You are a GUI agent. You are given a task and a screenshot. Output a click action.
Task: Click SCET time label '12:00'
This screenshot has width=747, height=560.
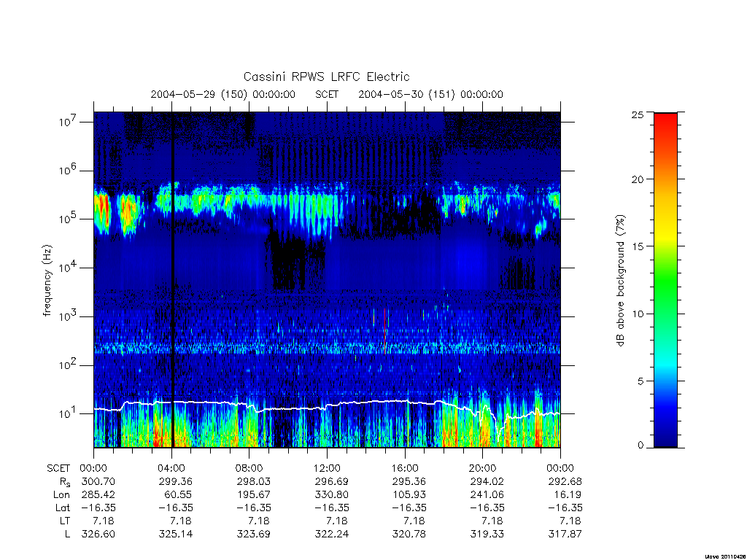click(x=328, y=468)
